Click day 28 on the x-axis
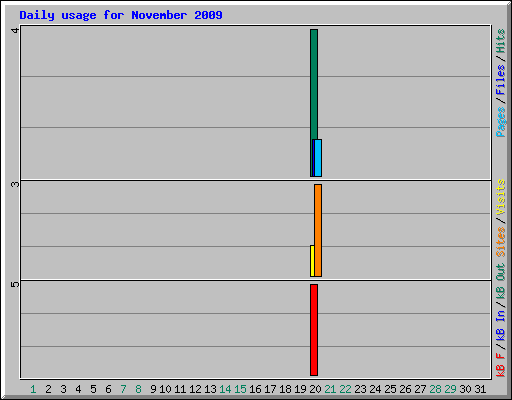 coord(435,389)
